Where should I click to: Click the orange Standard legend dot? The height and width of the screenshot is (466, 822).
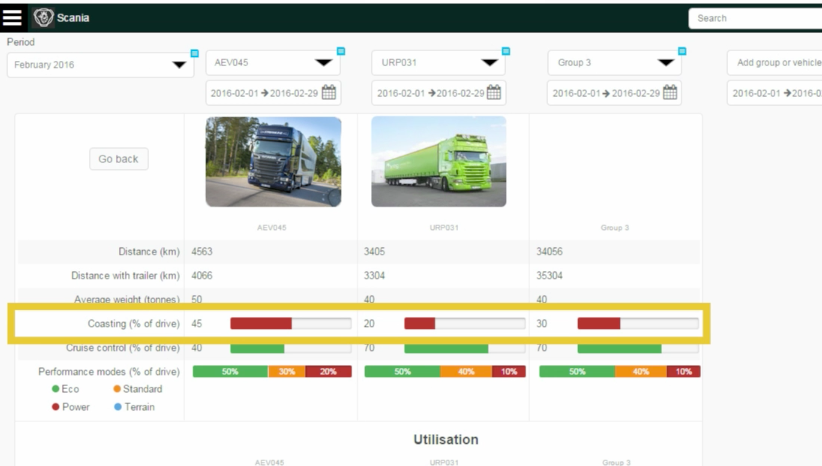click(117, 389)
